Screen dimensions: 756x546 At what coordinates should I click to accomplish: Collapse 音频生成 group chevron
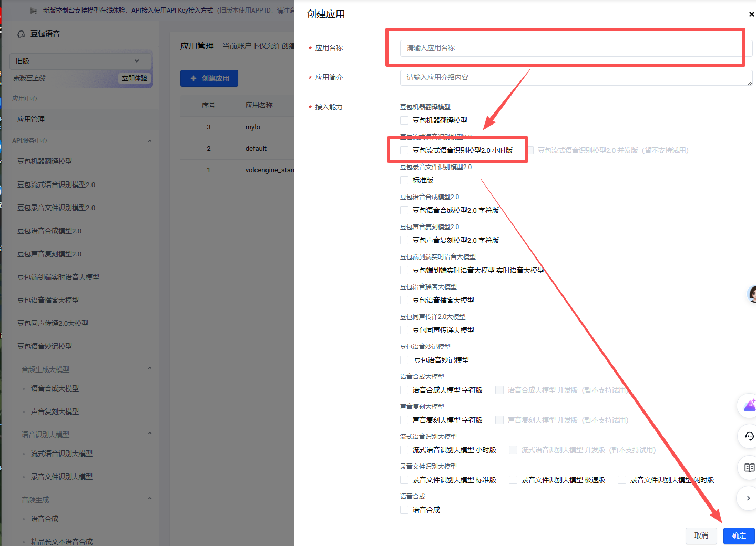(150, 499)
